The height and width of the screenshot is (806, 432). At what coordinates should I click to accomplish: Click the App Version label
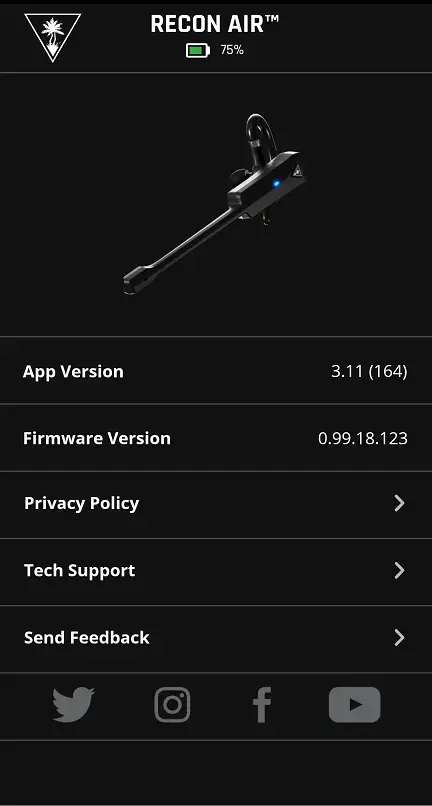(x=73, y=371)
